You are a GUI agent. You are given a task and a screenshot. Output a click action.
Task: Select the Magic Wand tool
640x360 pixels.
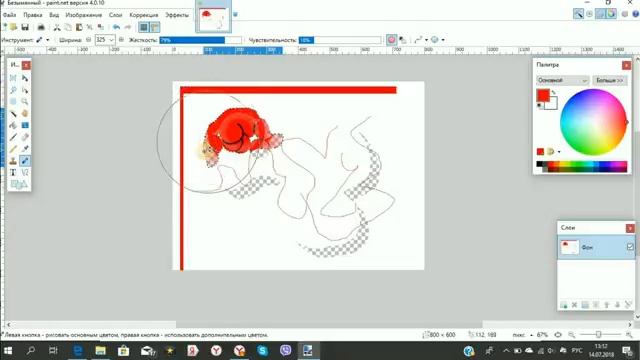point(13,113)
